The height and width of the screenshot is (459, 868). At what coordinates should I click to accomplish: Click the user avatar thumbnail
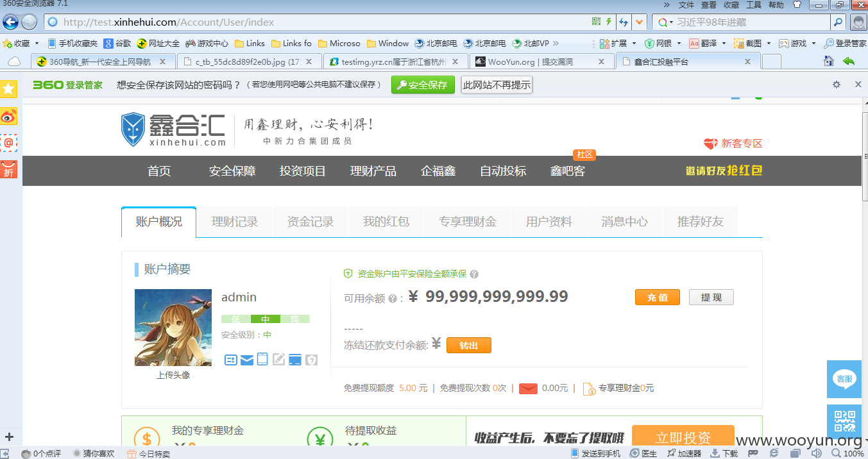pyautogui.click(x=173, y=328)
